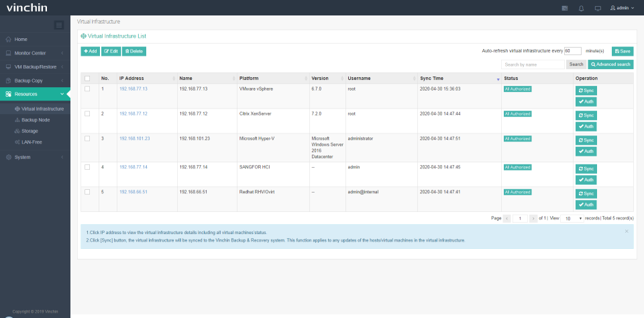Click the auto-refresh minutes input

pyautogui.click(x=572, y=51)
